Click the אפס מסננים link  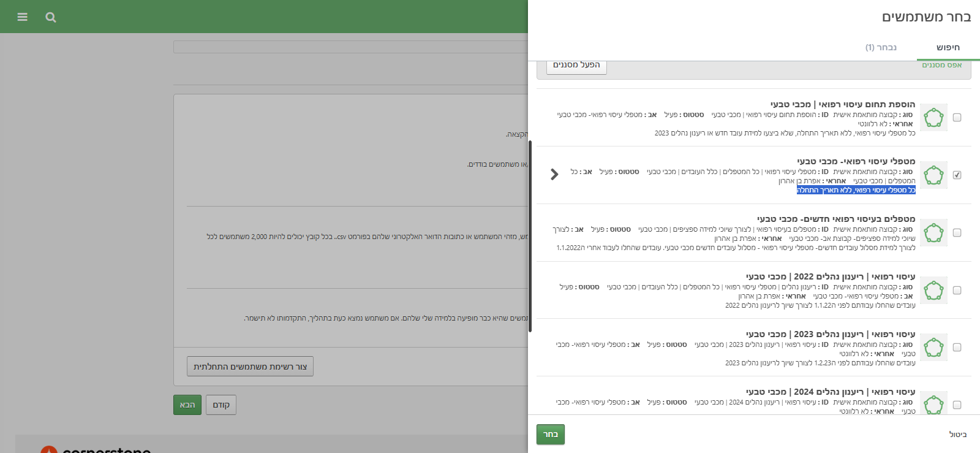(x=941, y=65)
